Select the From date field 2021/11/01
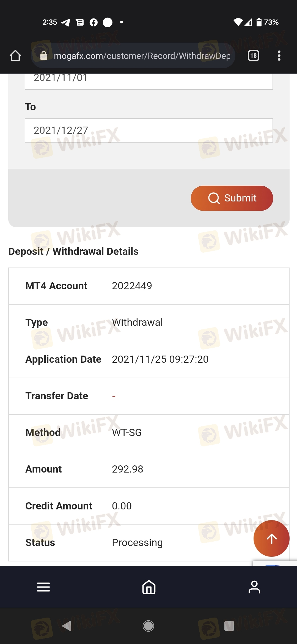This screenshot has width=297, height=644. click(x=149, y=81)
